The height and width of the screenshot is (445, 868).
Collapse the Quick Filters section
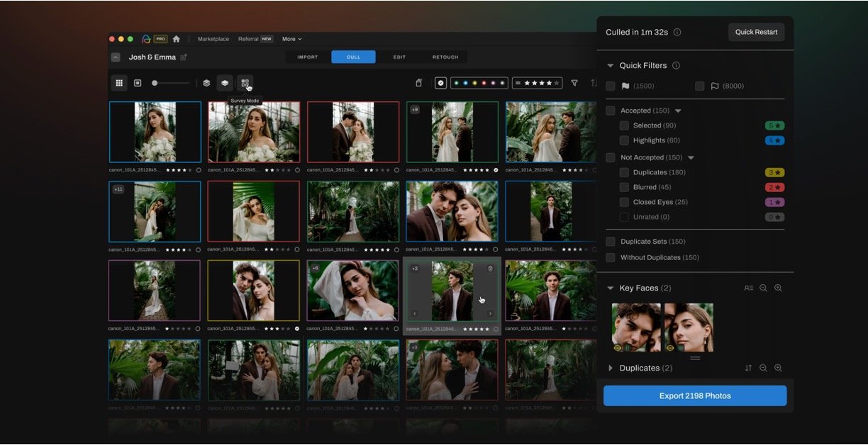(610, 66)
